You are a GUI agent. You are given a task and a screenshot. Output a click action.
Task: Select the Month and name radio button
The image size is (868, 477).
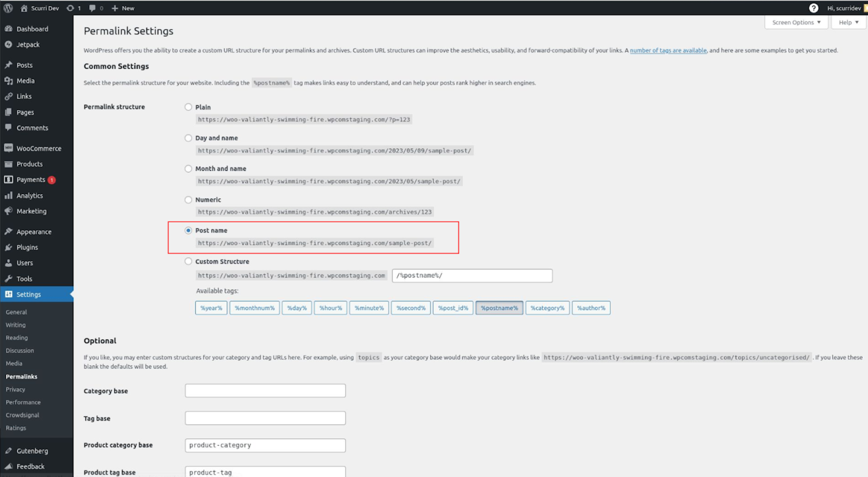coord(188,169)
